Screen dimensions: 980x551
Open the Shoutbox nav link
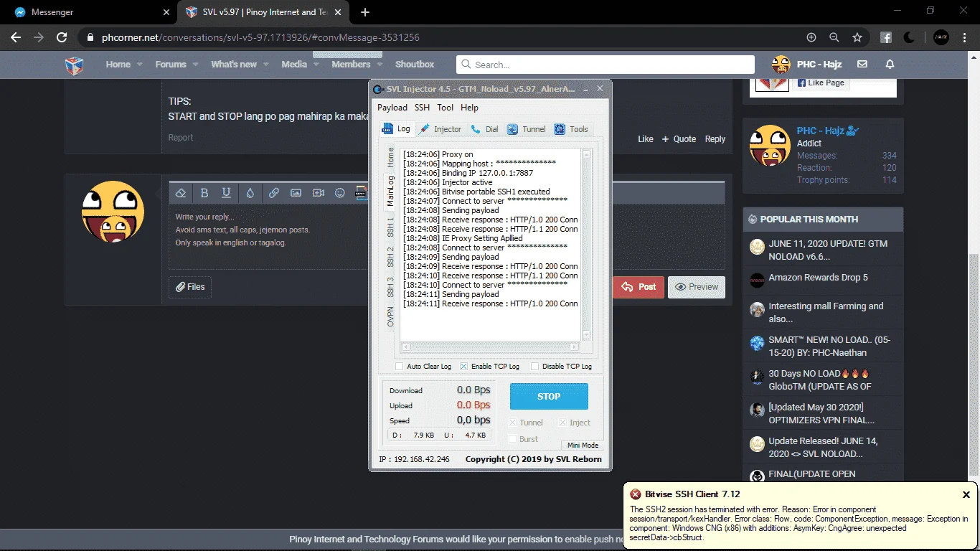point(415,65)
